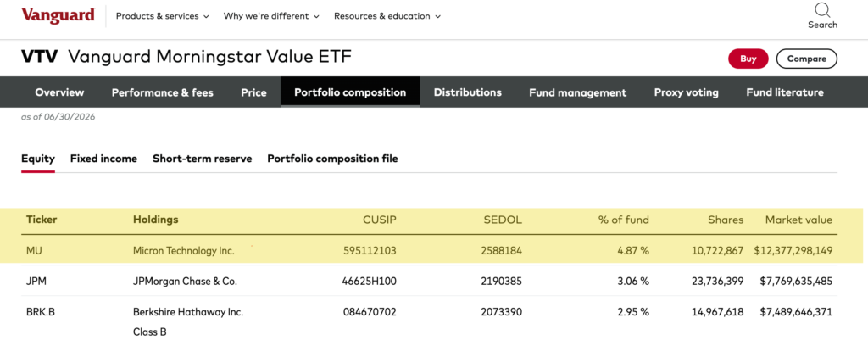Click the Vanguard logo
Screen dimensions: 868x346
[58, 15]
